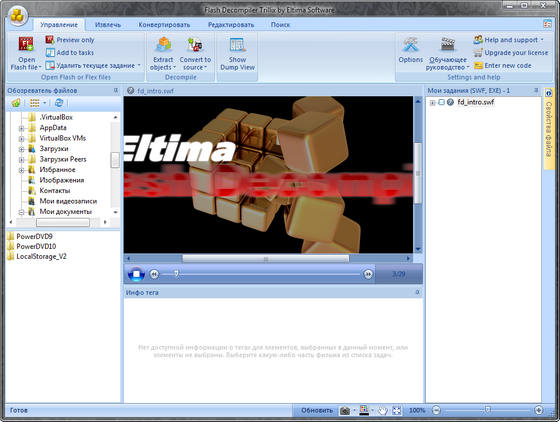Image resolution: width=560 pixels, height=422 pixels.
Task: Open Обучающее руководство tutorial
Action: [448, 54]
